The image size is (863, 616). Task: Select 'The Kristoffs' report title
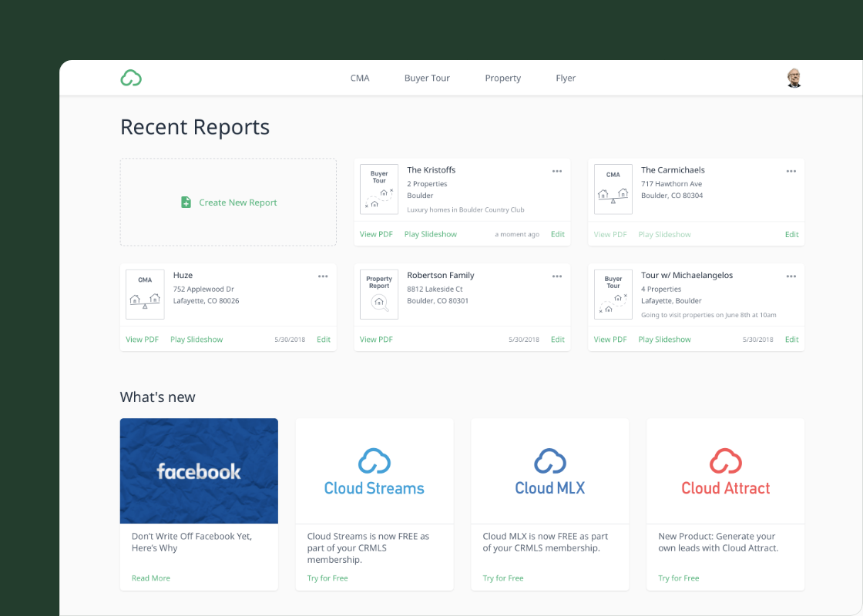click(431, 170)
